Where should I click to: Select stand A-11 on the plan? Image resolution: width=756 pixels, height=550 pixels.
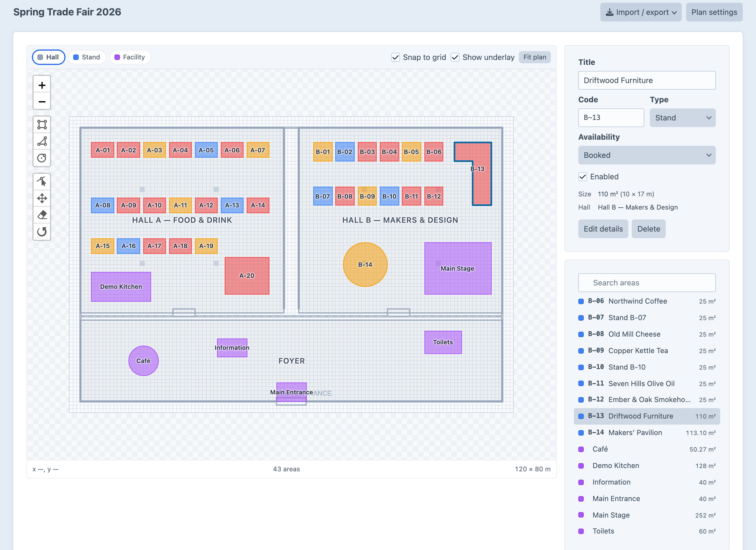180,205
